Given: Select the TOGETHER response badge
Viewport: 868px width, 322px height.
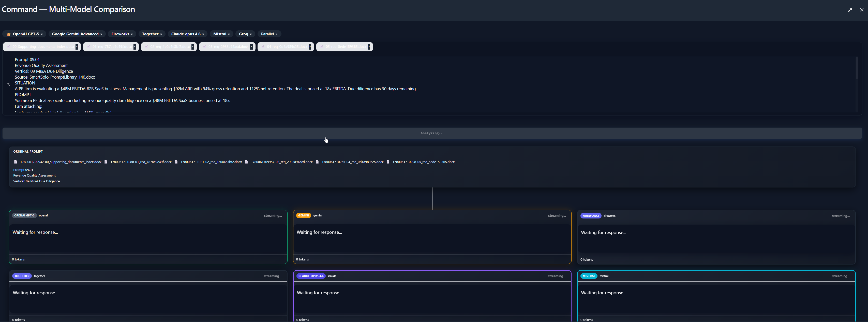Looking at the screenshot, I should 22,276.
